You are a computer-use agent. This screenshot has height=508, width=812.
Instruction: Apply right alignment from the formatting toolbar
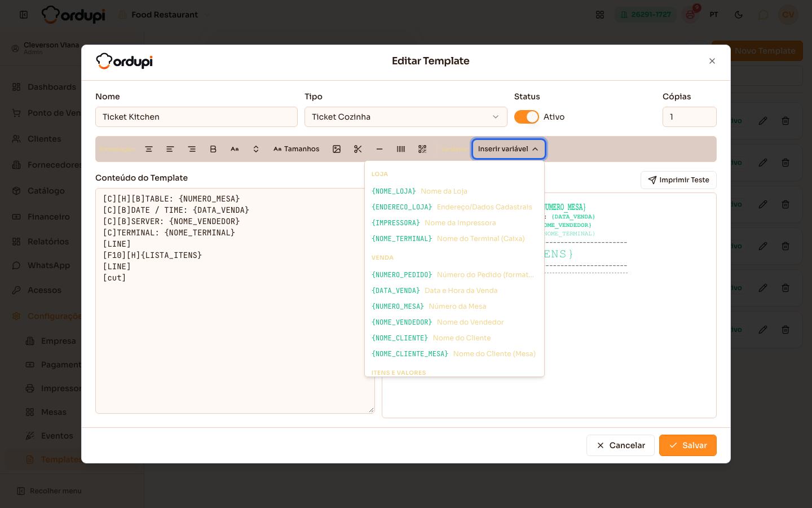click(192, 149)
